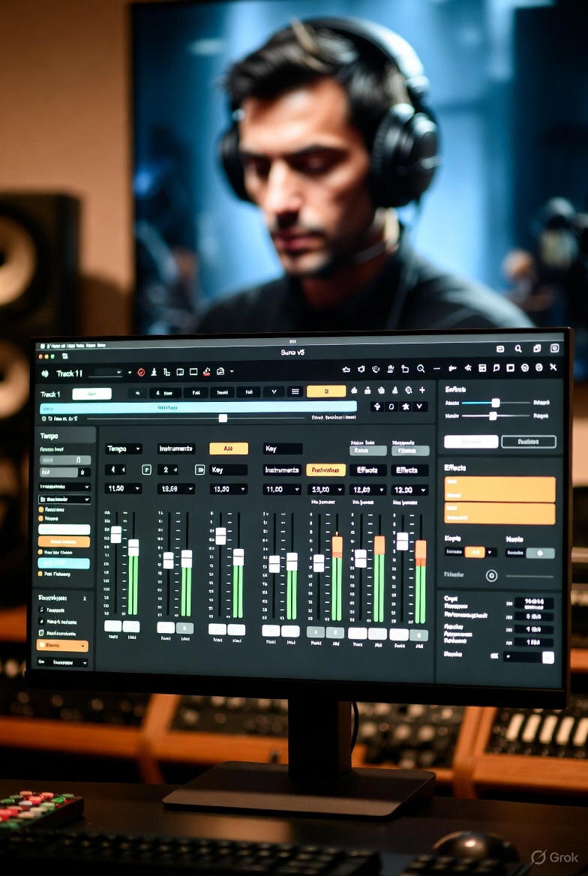The width and height of the screenshot is (588, 876).
Task: Click the crossed tools icon ending main toolbar
Action: point(553,367)
